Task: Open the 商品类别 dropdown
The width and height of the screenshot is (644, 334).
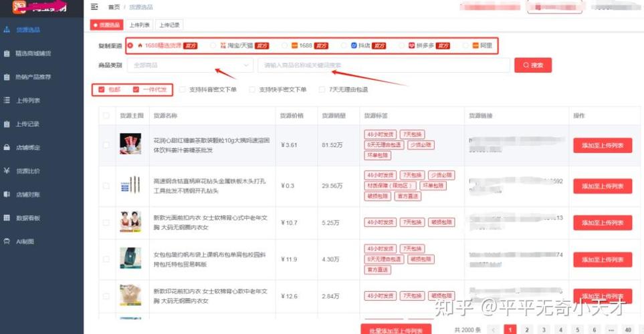Action: tap(190, 65)
